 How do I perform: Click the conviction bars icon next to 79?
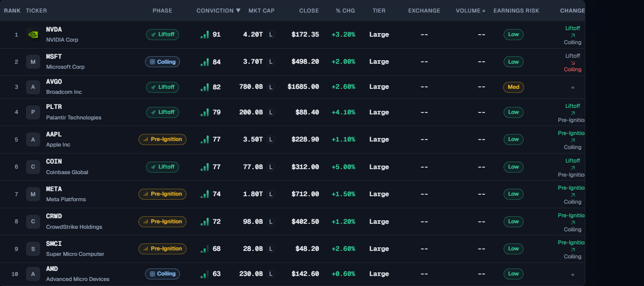[205, 112]
